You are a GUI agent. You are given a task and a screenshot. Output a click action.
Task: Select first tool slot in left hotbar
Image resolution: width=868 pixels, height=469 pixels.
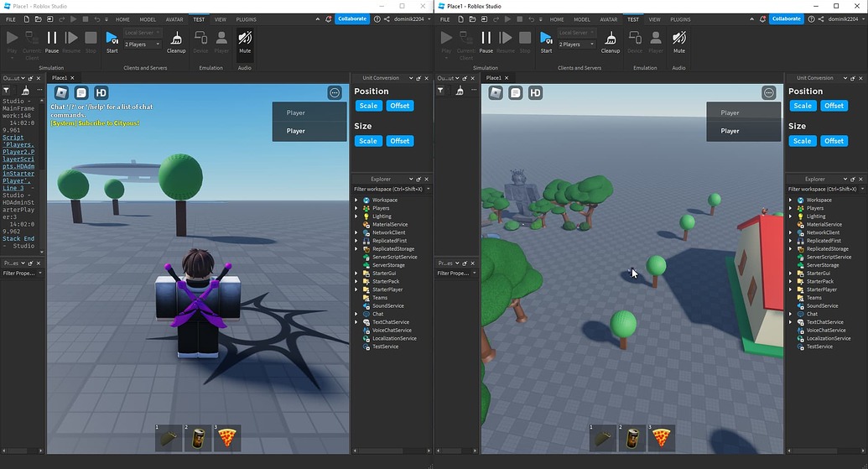tap(169, 438)
